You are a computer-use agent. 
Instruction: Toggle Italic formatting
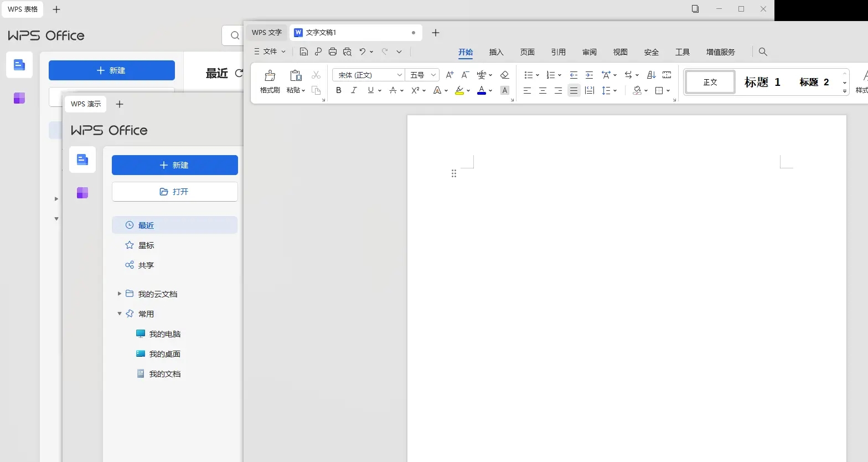tap(354, 90)
